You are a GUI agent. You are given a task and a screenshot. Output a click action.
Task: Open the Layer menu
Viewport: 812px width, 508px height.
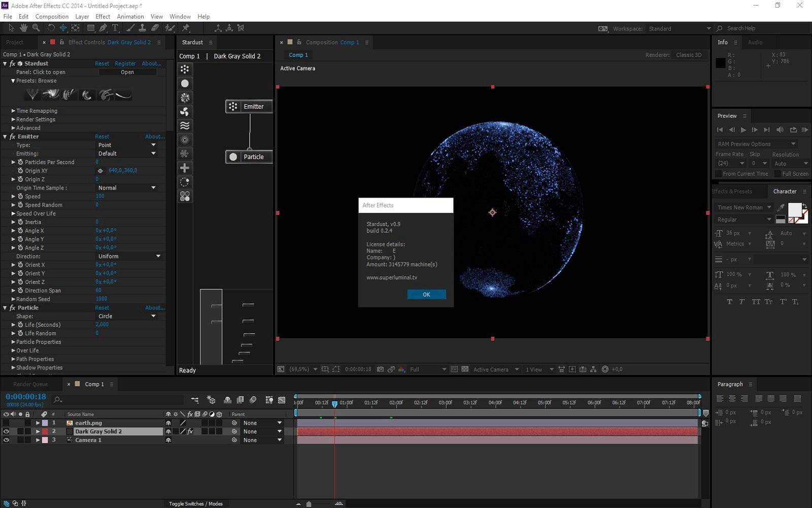[x=82, y=16]
